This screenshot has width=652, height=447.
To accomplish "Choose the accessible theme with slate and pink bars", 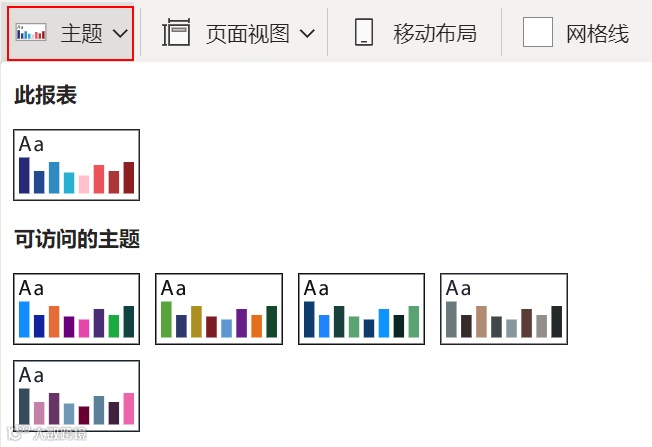I will click(x=77, y=396).
